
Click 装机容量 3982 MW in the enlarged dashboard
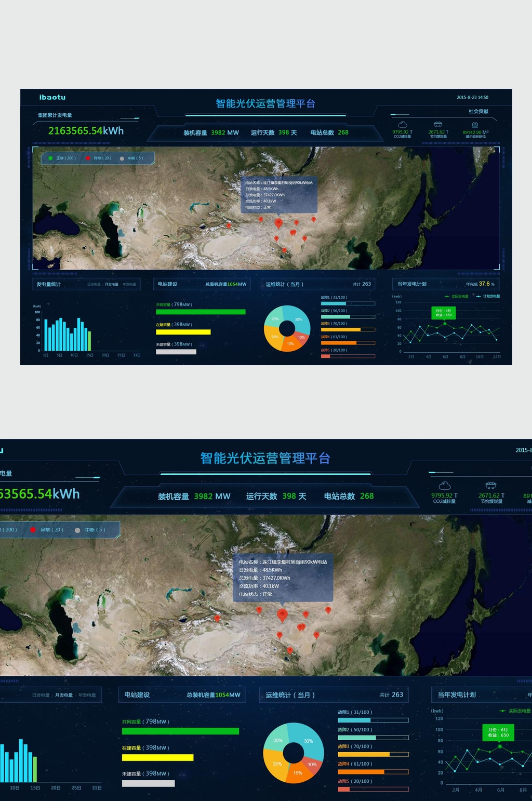click(x=194, y=496)
